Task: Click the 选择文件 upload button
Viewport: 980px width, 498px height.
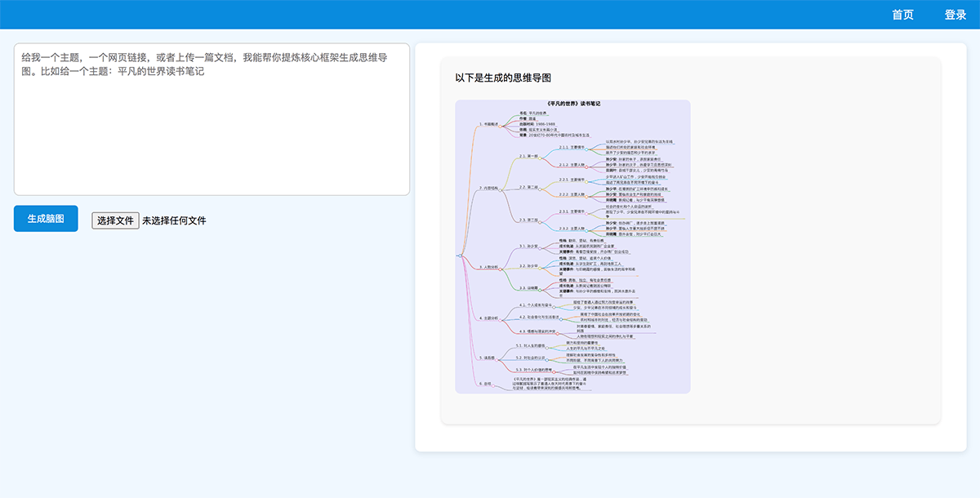Action: tap(114, 220)
